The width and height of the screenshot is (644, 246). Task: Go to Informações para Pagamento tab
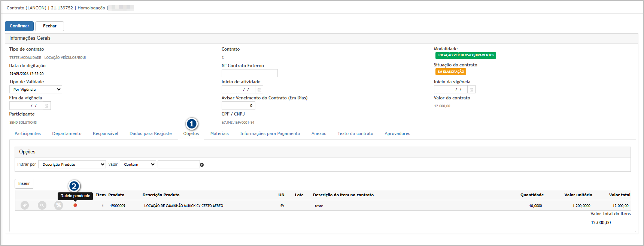click(x=270, y=133)
